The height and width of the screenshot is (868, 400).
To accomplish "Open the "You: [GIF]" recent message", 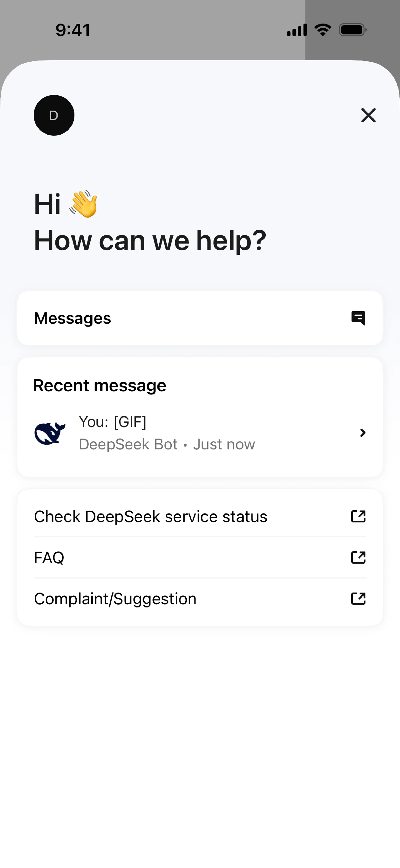I will [x=113, y=422].
